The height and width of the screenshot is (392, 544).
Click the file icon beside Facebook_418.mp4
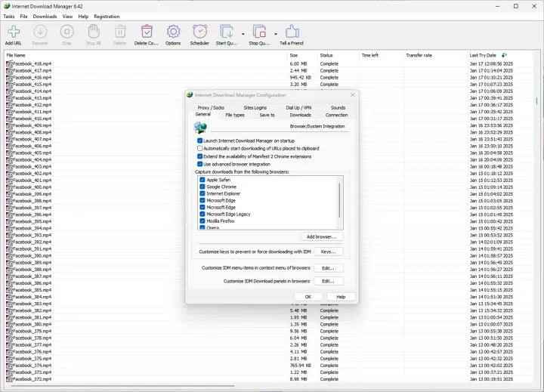point(9,64)
